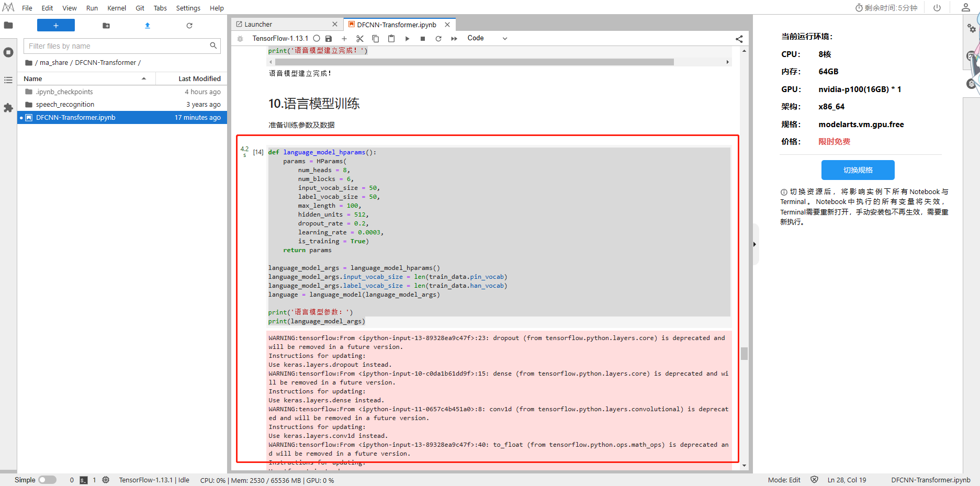Click the terminal count icon in status bar
The width and height of the screenshot is (980, 486).
83,480
